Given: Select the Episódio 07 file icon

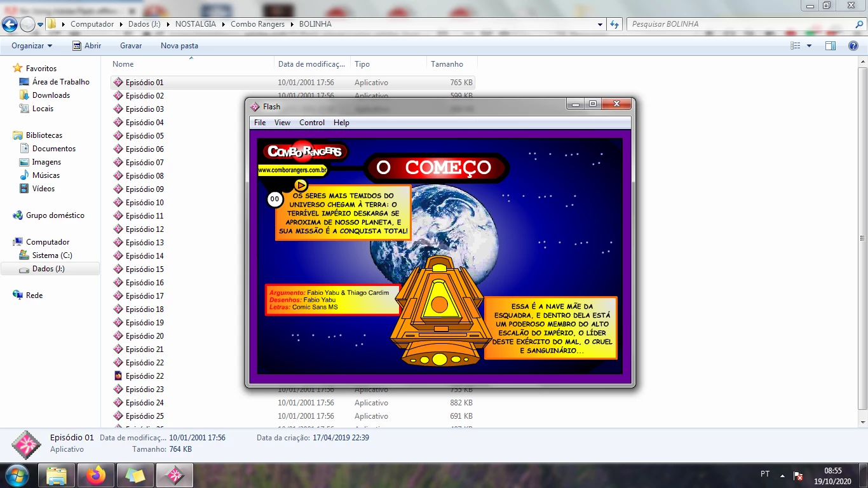Looking at the screenshot, I should (x=118, y=163).
